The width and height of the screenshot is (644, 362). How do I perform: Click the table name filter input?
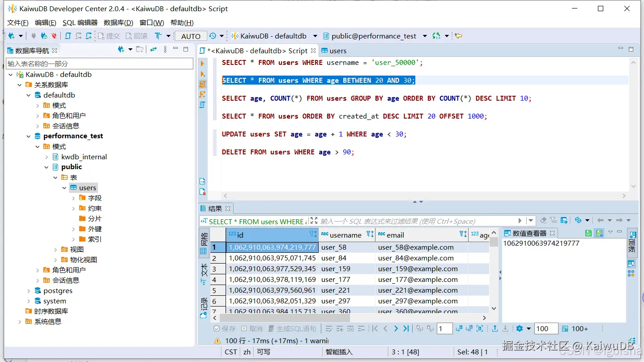click(x=99, y=64)
